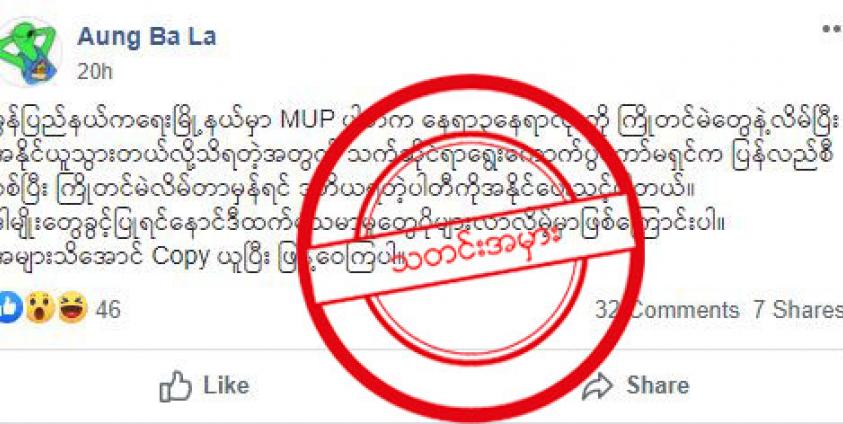Screen dimensions: 843x424
Task: Open the 20h post timestamp
Action: coord(95,71)
